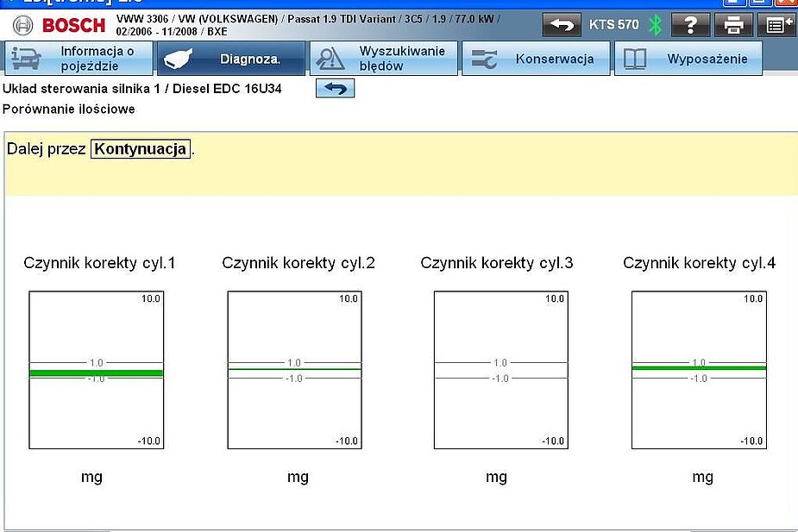Select the Konserwacja tab
Viewport: 798px width, 532px height.
535,59
